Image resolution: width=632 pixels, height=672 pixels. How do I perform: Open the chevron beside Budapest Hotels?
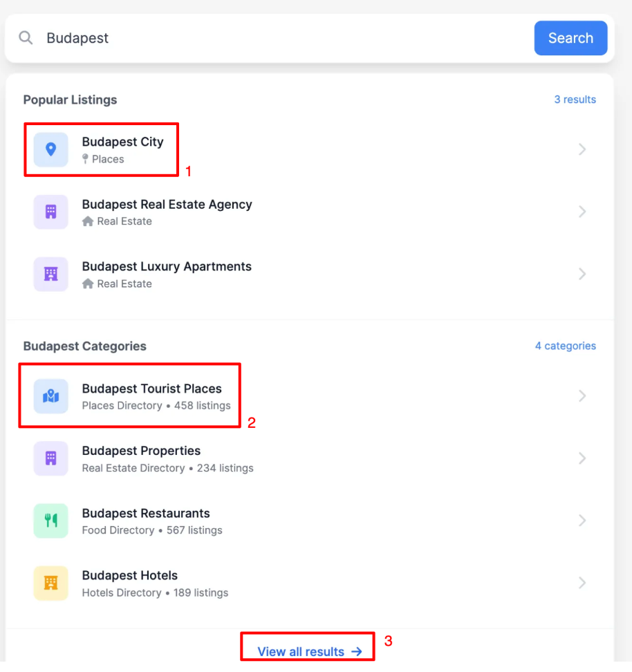point(582,583)
